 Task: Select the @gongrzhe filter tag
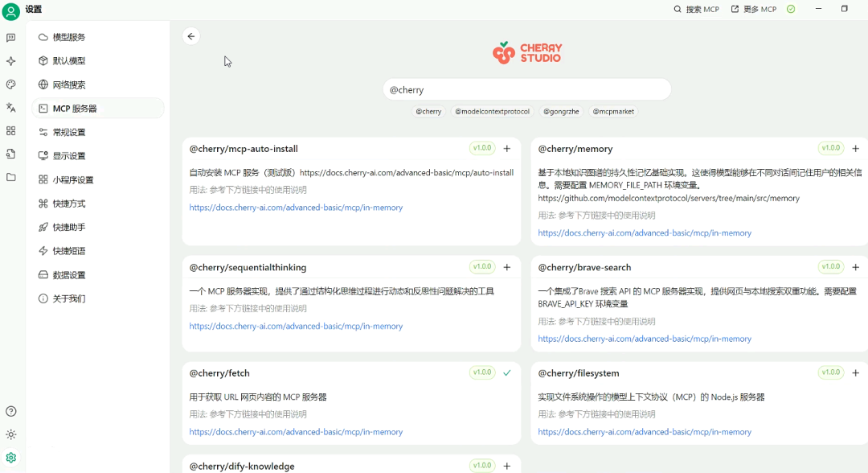561,111
